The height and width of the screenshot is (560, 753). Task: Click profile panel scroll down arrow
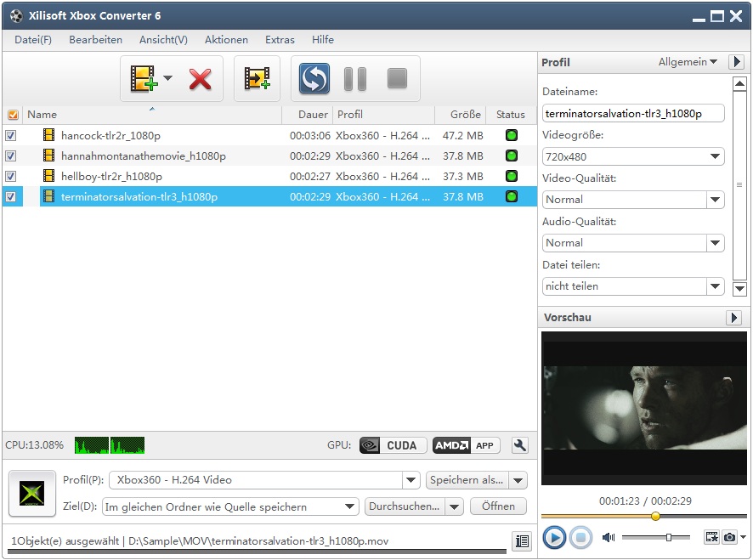point(739,289)
